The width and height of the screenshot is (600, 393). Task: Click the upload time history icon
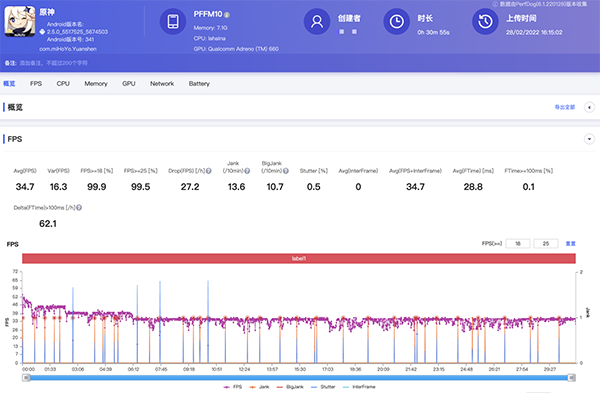pos(485,21)
